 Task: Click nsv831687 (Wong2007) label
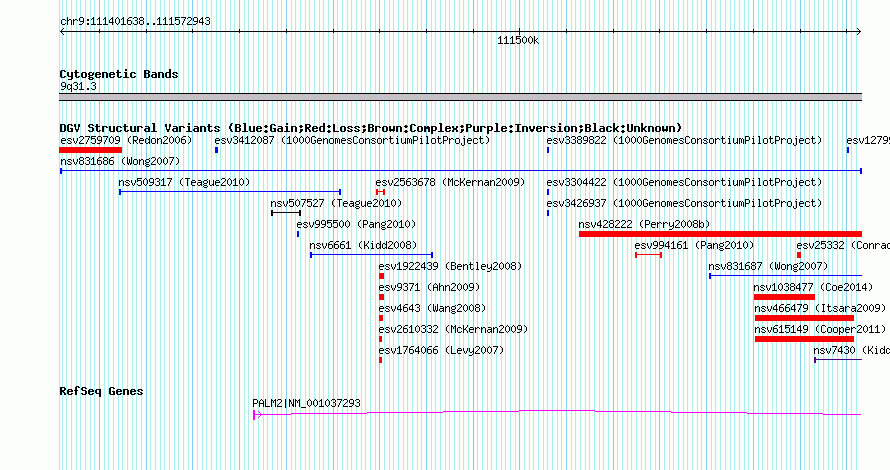point(768,266)
